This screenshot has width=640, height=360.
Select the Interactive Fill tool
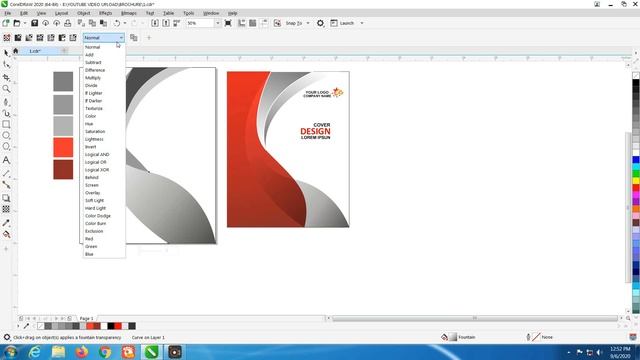[6, 234]
